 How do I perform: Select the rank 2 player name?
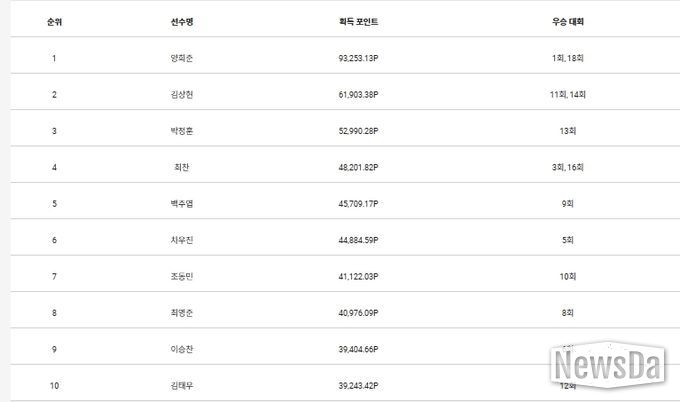(x=181, y=94)
